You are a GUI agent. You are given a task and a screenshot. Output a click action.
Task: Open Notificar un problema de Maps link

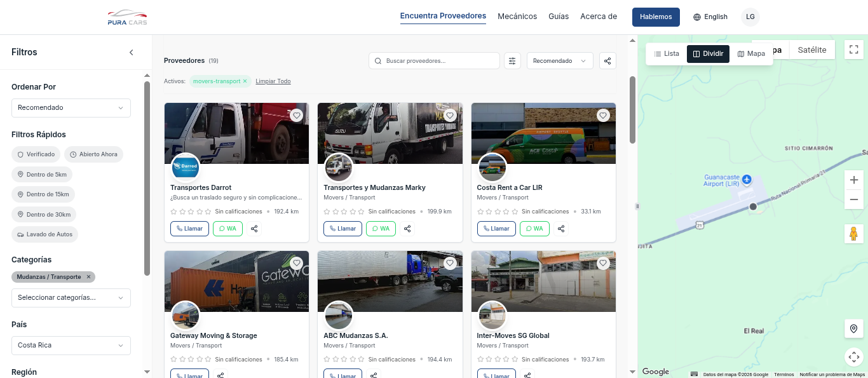[x=832, y=374]
